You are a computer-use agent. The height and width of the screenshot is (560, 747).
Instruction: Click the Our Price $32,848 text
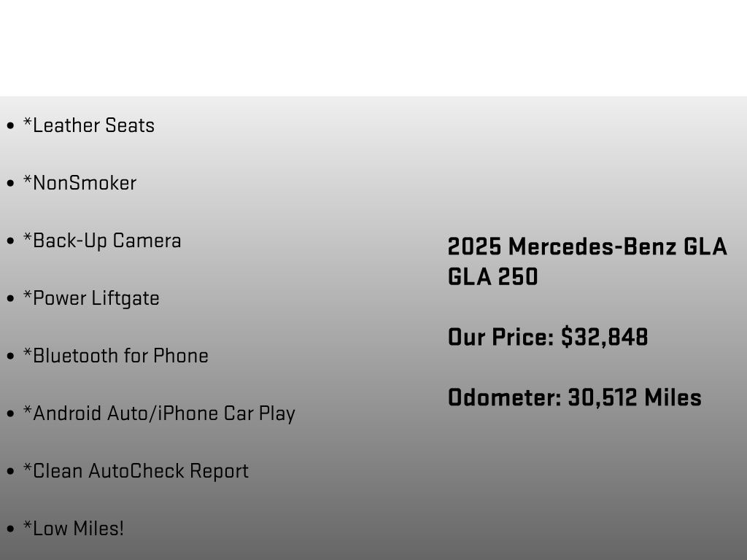(548, 337)
